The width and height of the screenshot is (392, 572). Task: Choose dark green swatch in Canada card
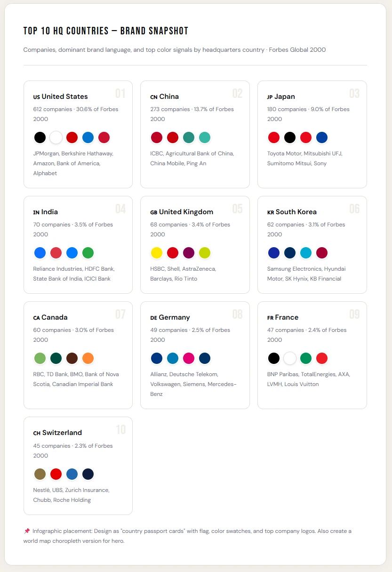[56, 358]
